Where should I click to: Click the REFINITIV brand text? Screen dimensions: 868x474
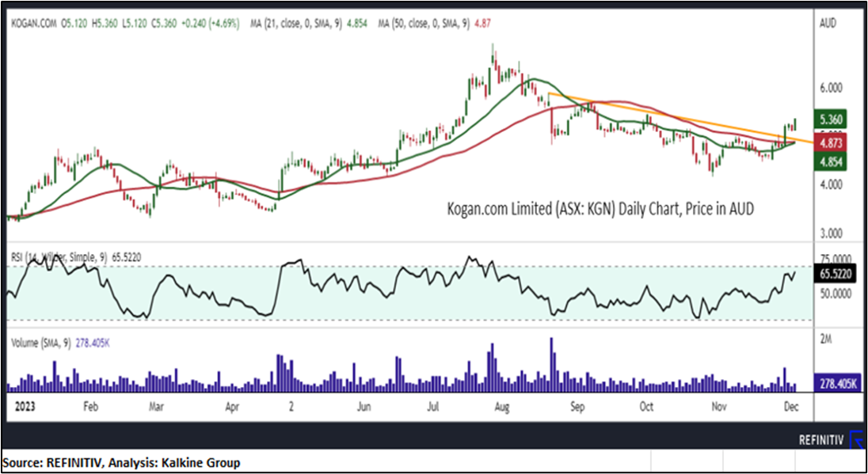click(x=822, y=440)
